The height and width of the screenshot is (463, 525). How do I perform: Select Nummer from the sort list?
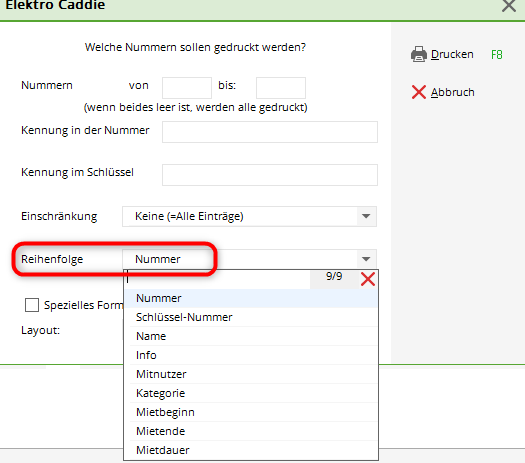tap(251, 298)
